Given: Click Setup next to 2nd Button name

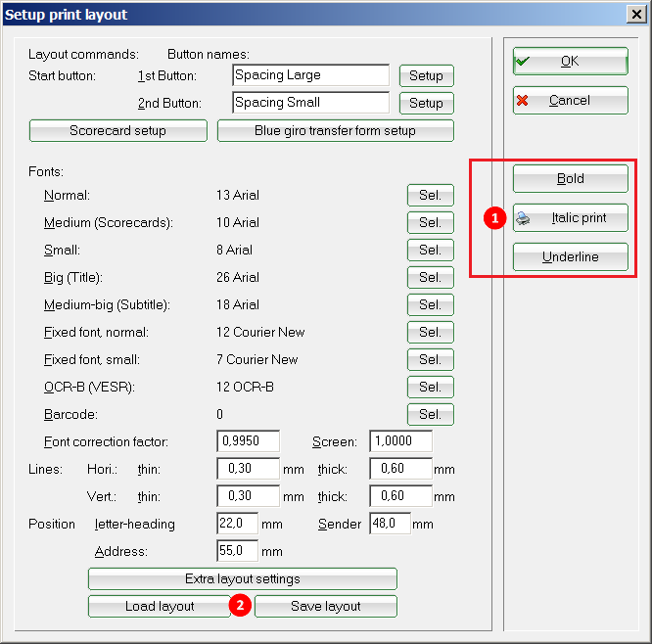Looking at the screenshot, I should 426,103.
